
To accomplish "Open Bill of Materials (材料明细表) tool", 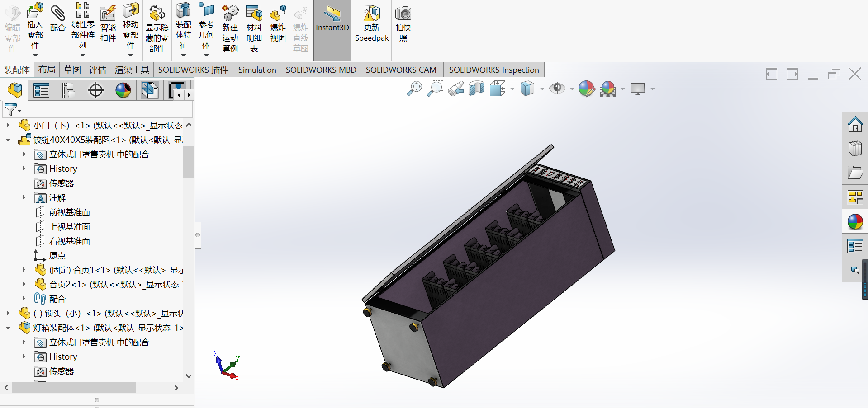I will tap(254, 29).
